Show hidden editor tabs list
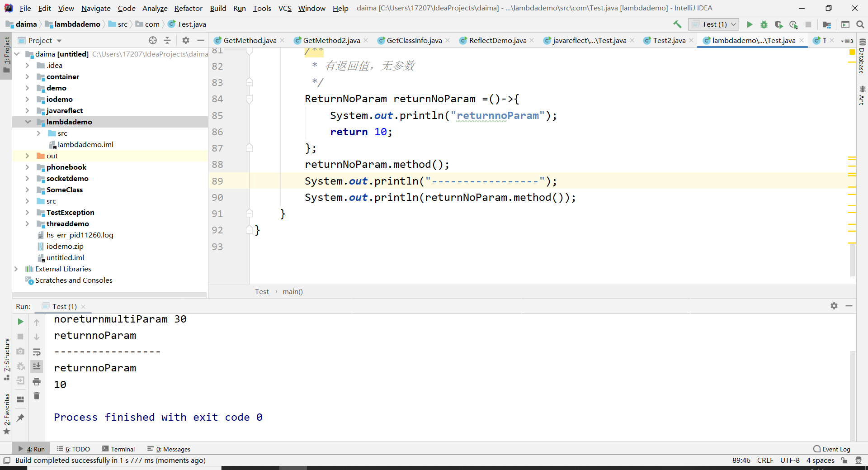Screen dimensions: 868x470 point(848,41)
